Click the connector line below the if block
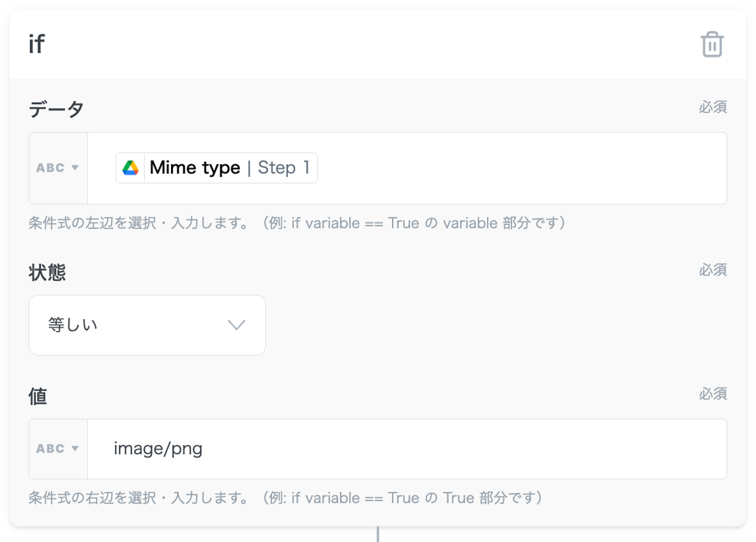The width and height of the screenshot is (756, 542). (378, 534)
